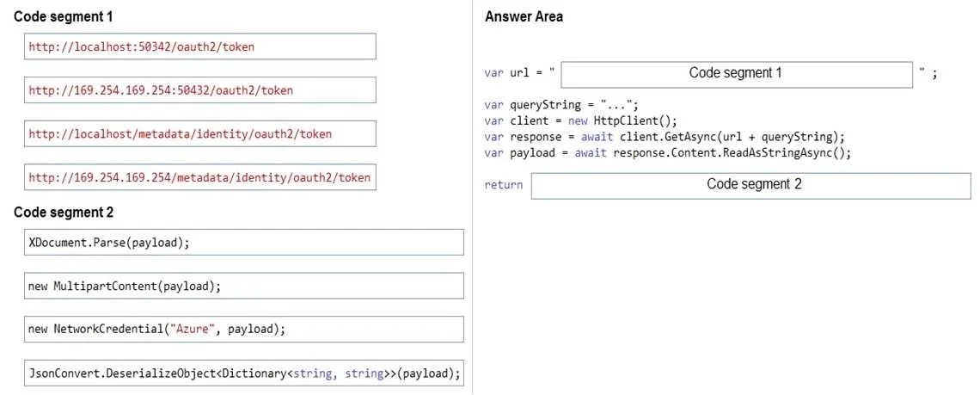Select the localhost:50342/oauth2/token URL option
Screen dimensions: 980x395
coord(200,46)
